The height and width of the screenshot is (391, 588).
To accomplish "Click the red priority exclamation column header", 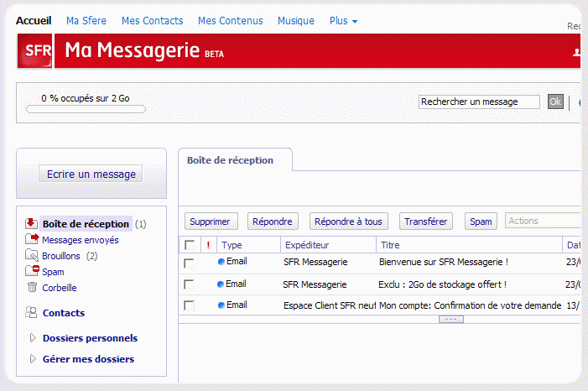I will point(208,245).
